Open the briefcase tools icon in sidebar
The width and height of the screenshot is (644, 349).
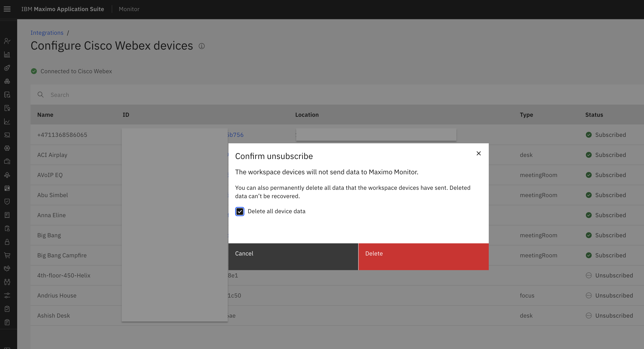click(7, 162)
